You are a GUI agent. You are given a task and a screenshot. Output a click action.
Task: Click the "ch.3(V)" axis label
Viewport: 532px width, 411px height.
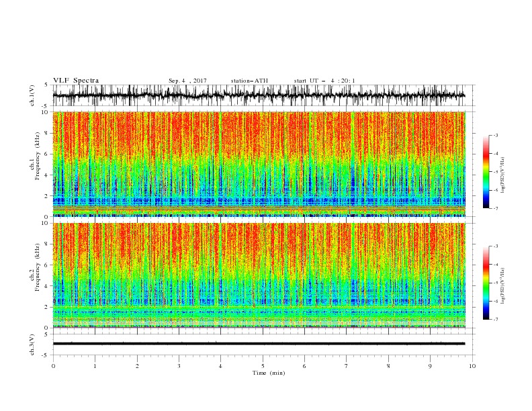pos(32,345)
